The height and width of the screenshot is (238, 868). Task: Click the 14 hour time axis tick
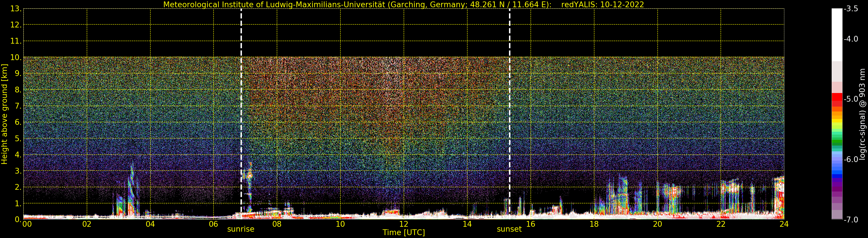pos(467,224)
